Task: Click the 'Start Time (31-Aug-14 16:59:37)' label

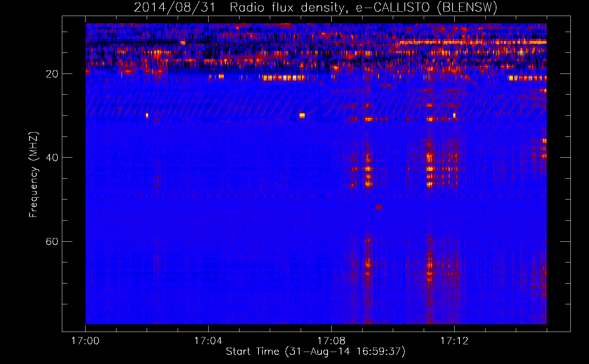Action: (315, 352)
